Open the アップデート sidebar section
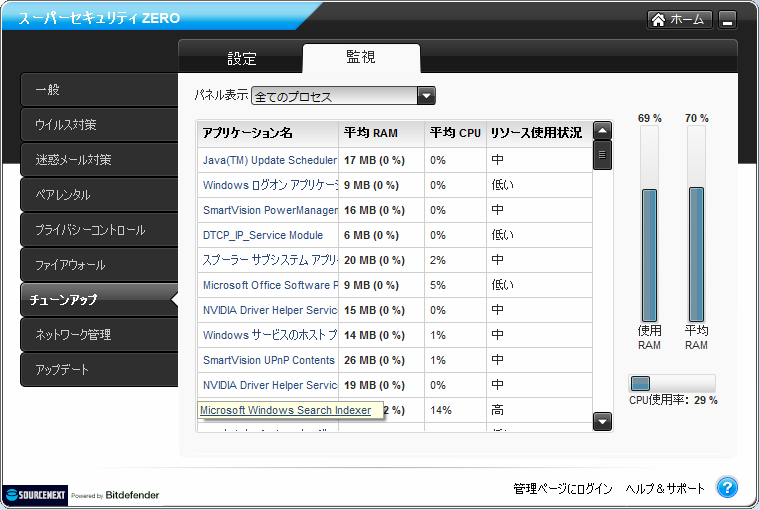The height and width of the screenshot is (510, 760). click(99, 369)
